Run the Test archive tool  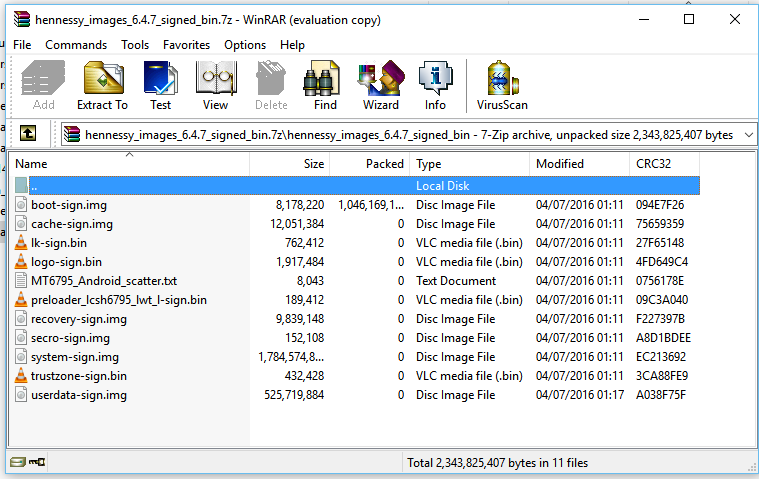click(x=160, y=85)
